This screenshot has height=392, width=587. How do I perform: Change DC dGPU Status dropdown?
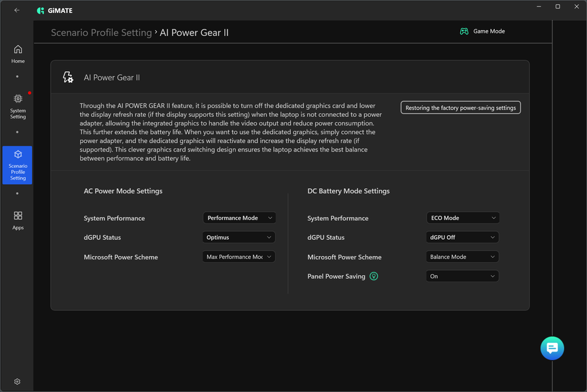pyautogui.click(x=462, y=238)
